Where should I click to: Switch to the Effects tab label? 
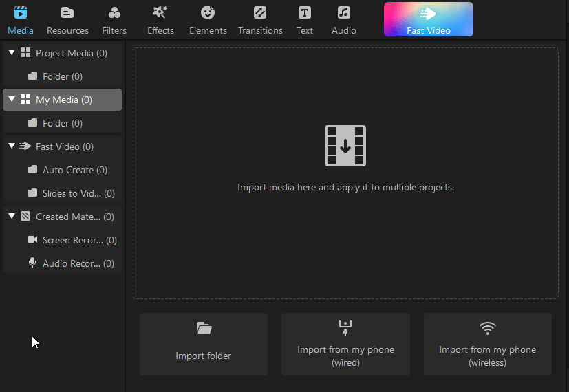coord(160,30)
